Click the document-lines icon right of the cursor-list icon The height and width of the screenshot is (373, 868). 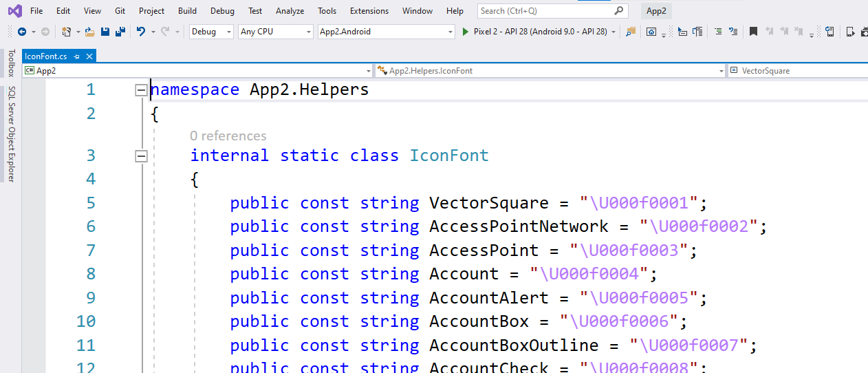(698, 32)
